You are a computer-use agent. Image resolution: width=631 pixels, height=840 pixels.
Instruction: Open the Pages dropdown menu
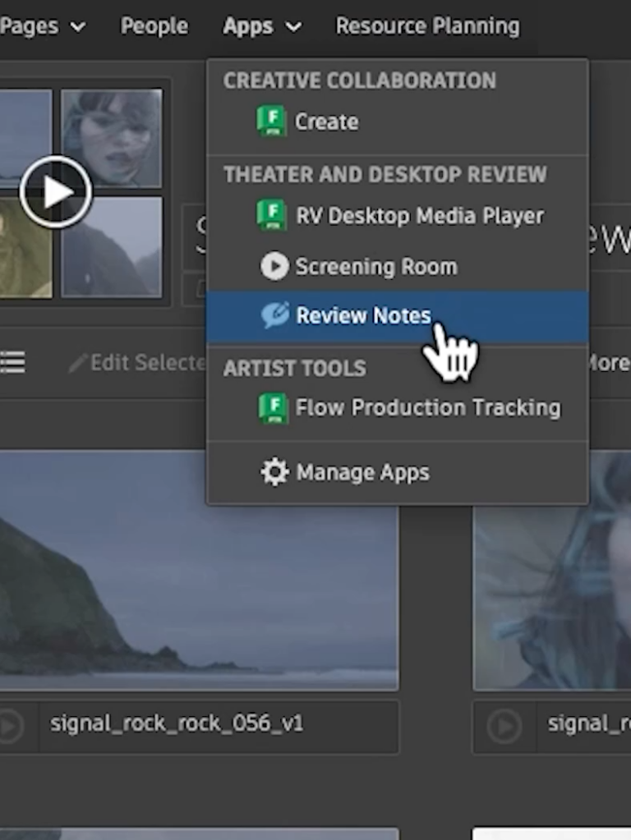42,25
